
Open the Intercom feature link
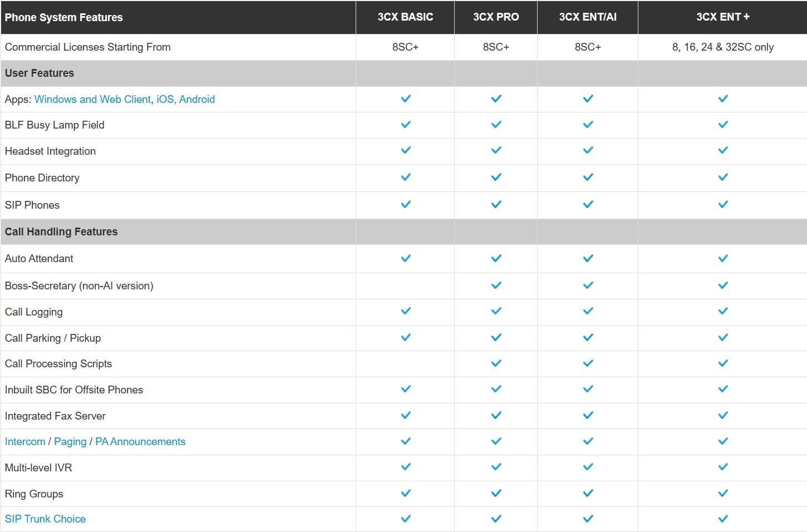[25, 441]
